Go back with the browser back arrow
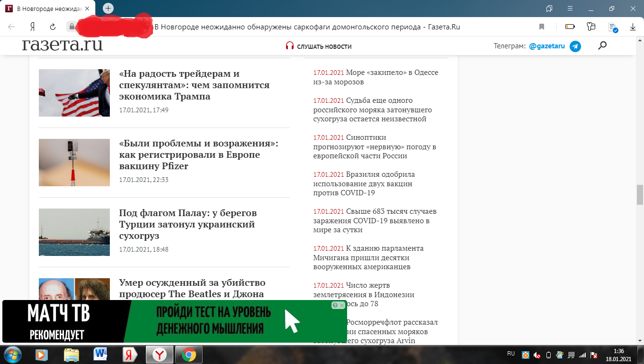This screenshot has height=364, width=644. coord(11,27)
